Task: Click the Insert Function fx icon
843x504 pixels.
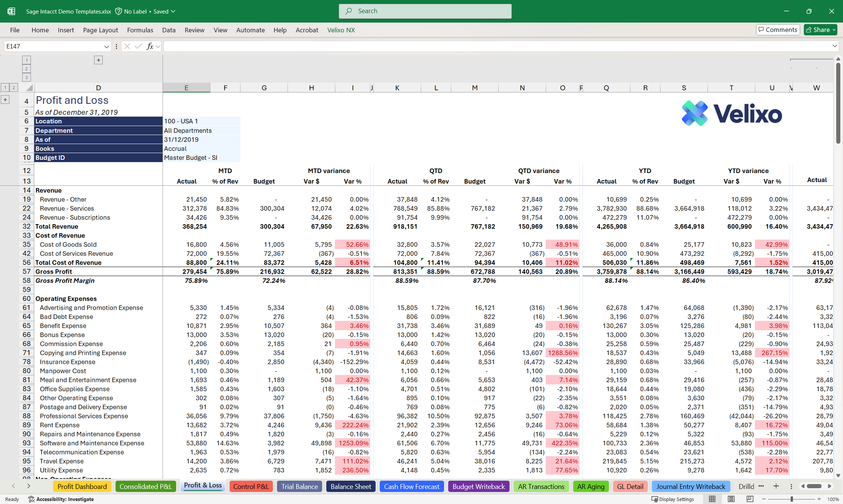Action: point(150,46)
